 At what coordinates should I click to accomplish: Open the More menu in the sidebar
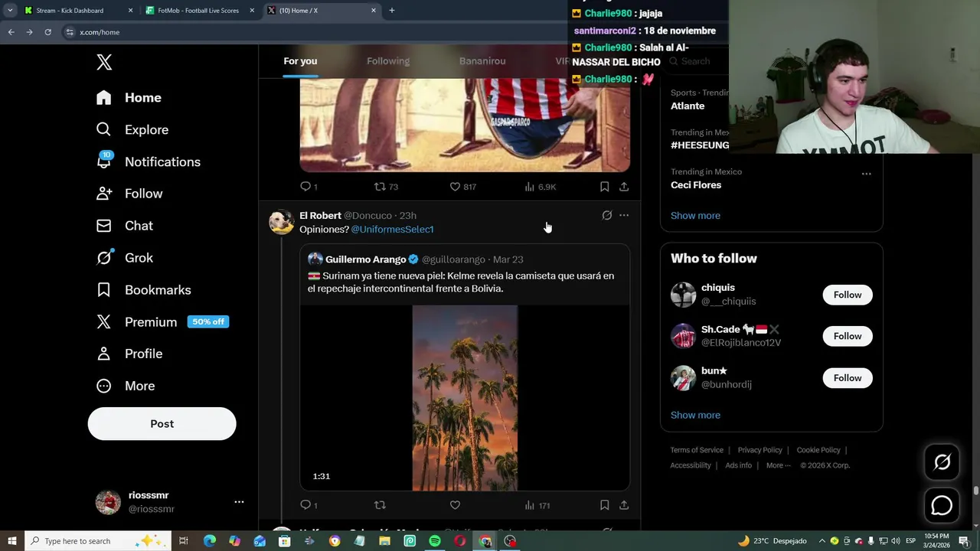coord(126,386)
